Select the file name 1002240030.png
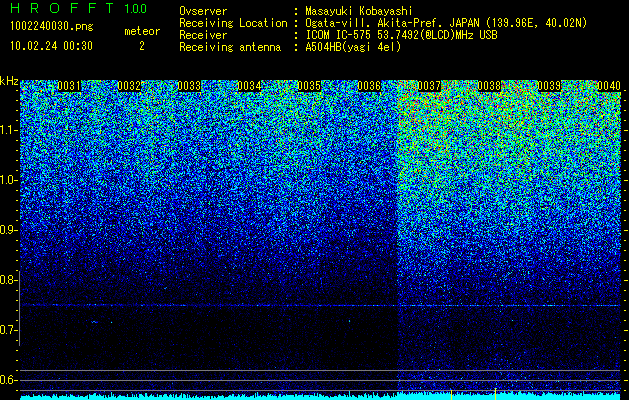Viewport: 629px width, 400px height. 52,26
